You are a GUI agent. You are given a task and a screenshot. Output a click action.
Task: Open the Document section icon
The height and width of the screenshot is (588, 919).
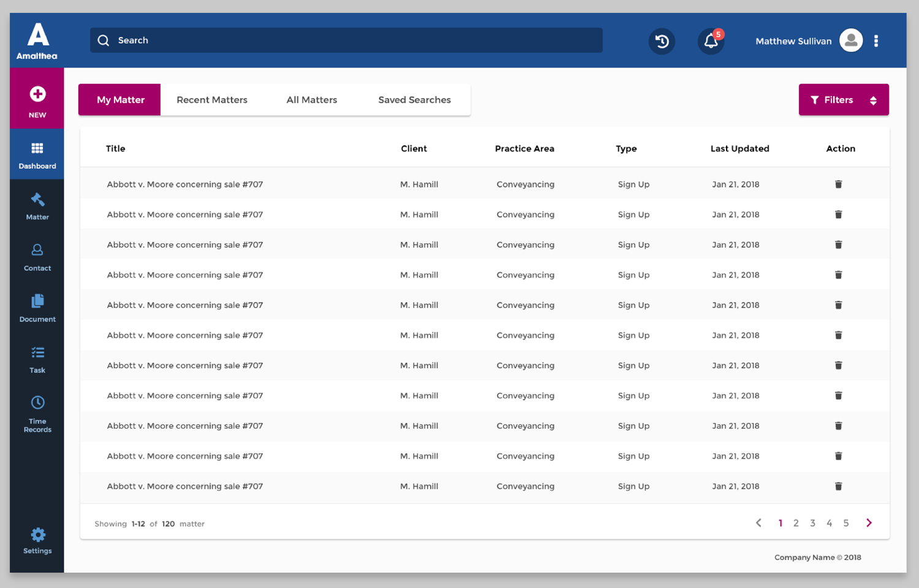[37, 301]
